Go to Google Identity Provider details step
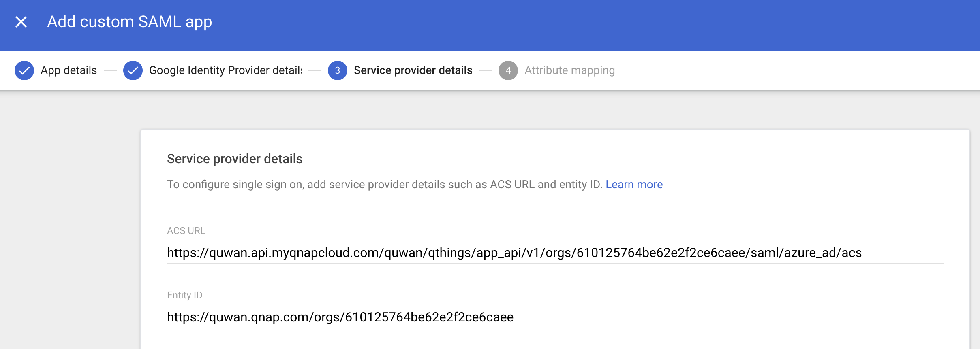 226,70
